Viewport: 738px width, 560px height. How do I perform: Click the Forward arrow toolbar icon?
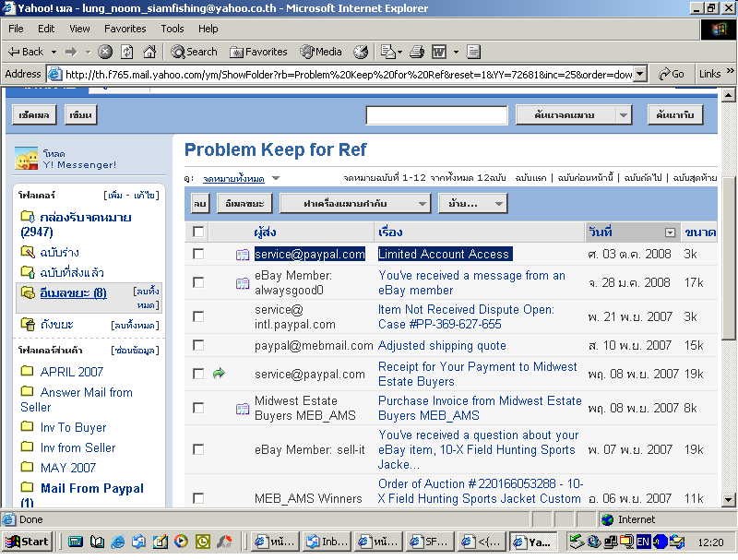click(72, 52)
